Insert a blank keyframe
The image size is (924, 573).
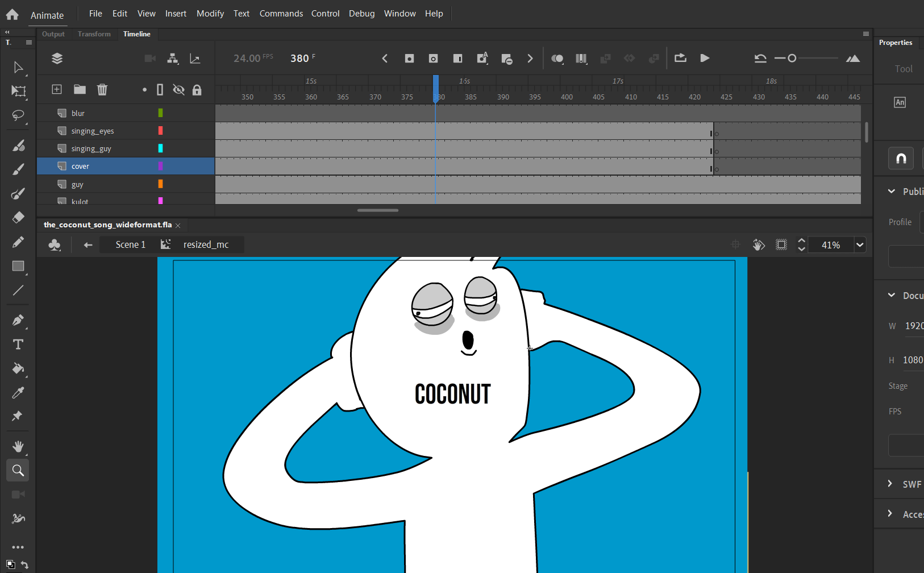point(433,58)
